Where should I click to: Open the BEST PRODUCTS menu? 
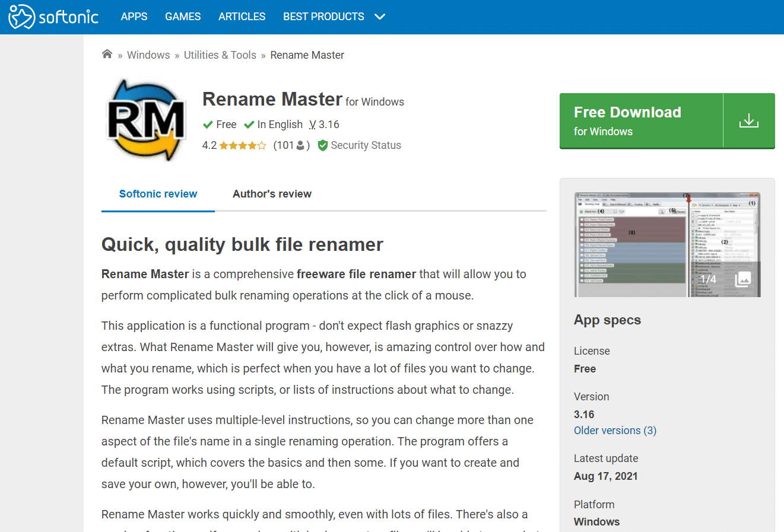point(323,17)
